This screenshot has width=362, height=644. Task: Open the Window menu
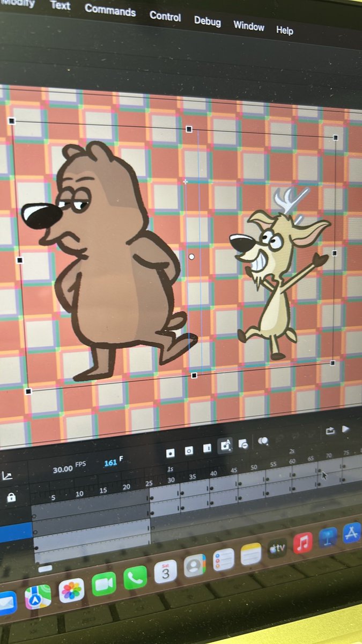(249, 26)
